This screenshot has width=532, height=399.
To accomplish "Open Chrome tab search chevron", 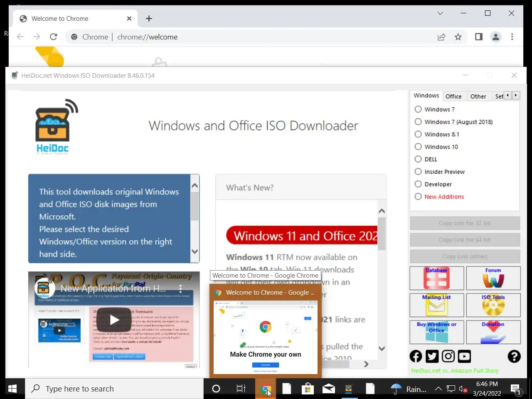I will (440, 13).
